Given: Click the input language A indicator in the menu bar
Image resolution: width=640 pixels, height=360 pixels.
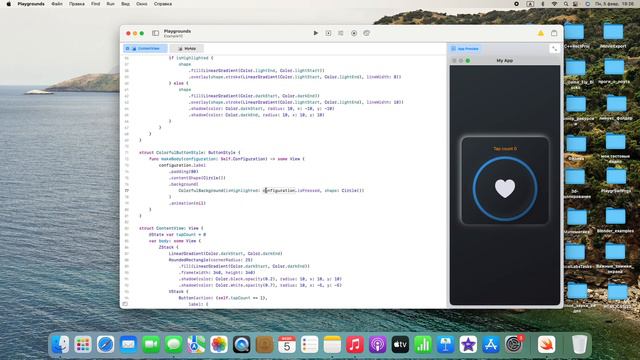Looking at the screenshot, I should click(530, 4).
